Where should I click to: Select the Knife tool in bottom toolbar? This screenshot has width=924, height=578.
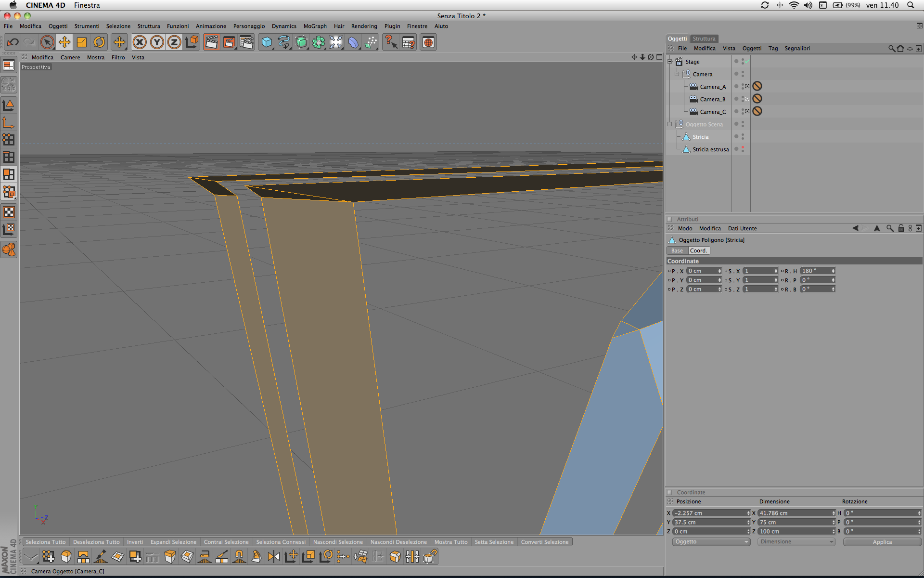click(x=222, y=557)
